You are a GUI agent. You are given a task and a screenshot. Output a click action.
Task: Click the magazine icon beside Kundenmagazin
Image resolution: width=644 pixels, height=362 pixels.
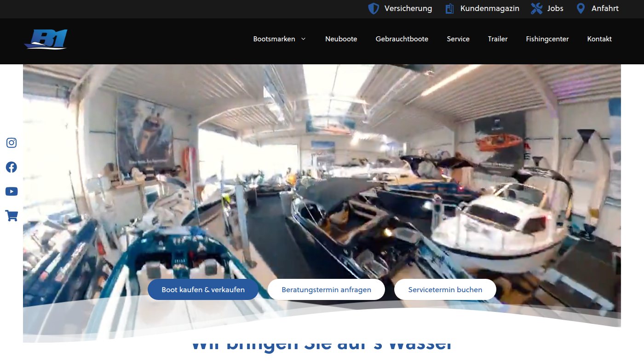[449, 9]
